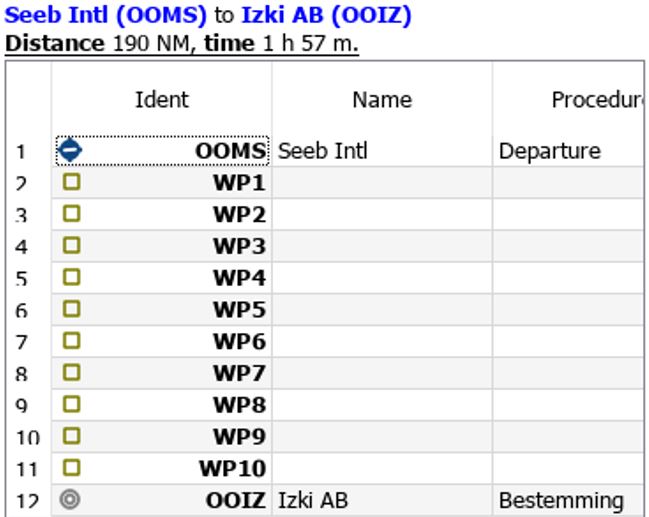The width and height of the screenshot is (649, 517).
Task: Select row number 4 header
Action: coord(28,246)
